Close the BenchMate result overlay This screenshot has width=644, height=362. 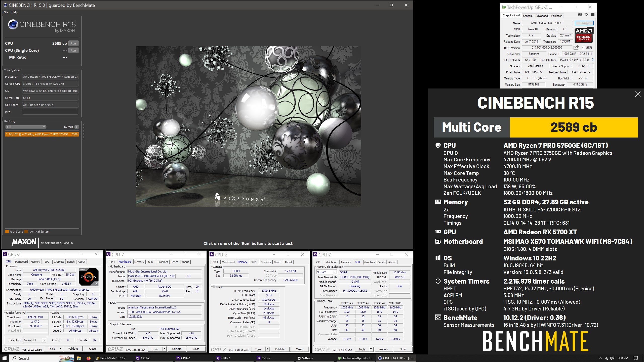(x=637, y=94)
